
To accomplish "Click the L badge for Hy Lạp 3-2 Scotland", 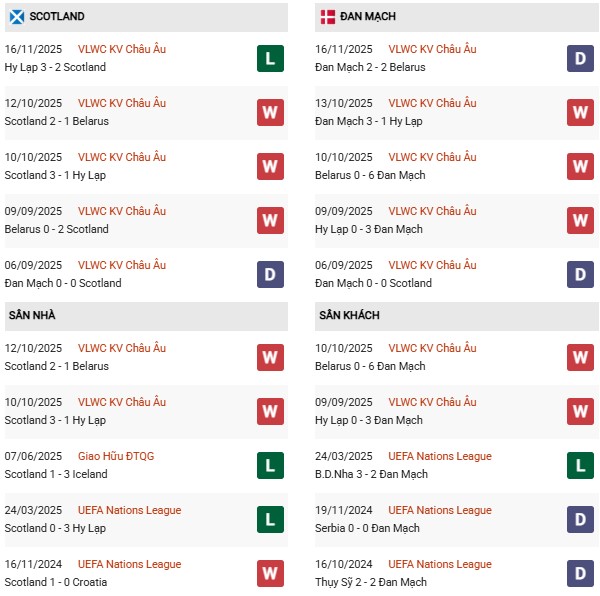I will coord(270,59).
